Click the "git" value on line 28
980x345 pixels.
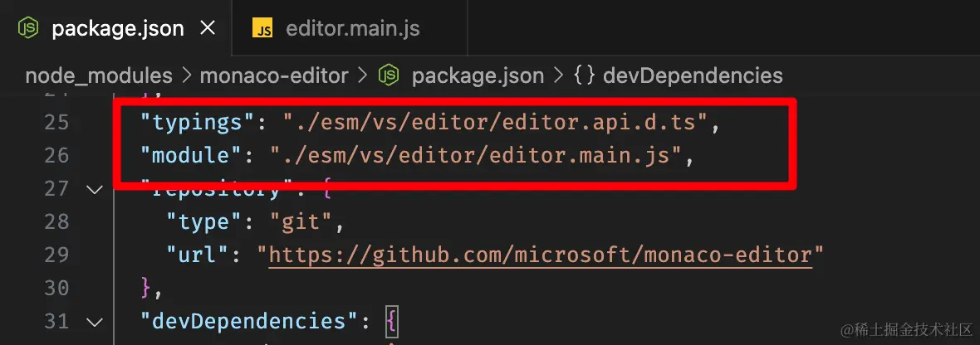pyautogui.click(x=302, y=222)
